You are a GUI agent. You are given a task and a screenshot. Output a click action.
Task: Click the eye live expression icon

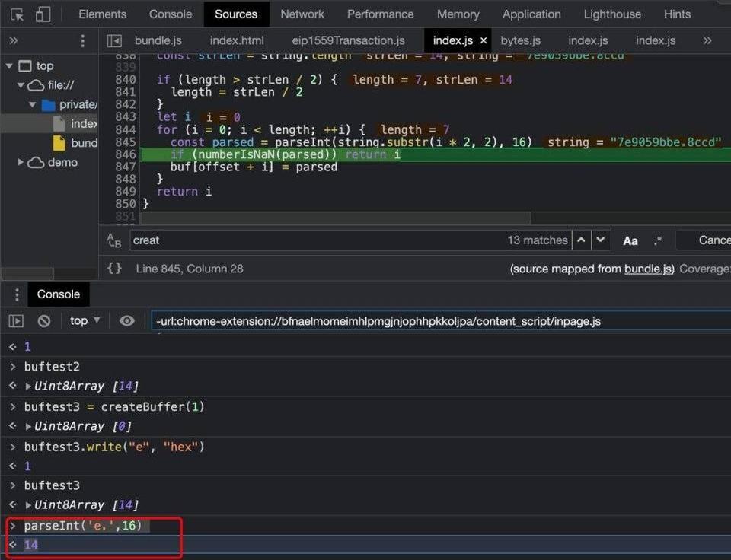click(x=127, y=321)
